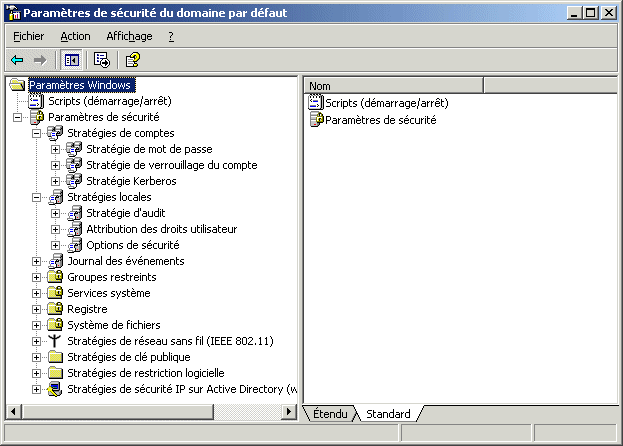The height and width of the screenshot is (446, 623).
Task: Expand the Système de fichiers node
Action: click(x=37, y=325)
